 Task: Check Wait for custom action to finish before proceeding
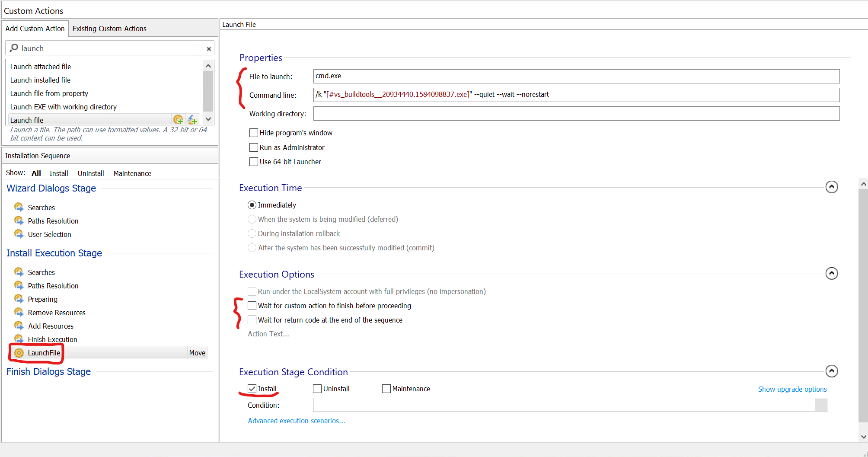[252, 306]
